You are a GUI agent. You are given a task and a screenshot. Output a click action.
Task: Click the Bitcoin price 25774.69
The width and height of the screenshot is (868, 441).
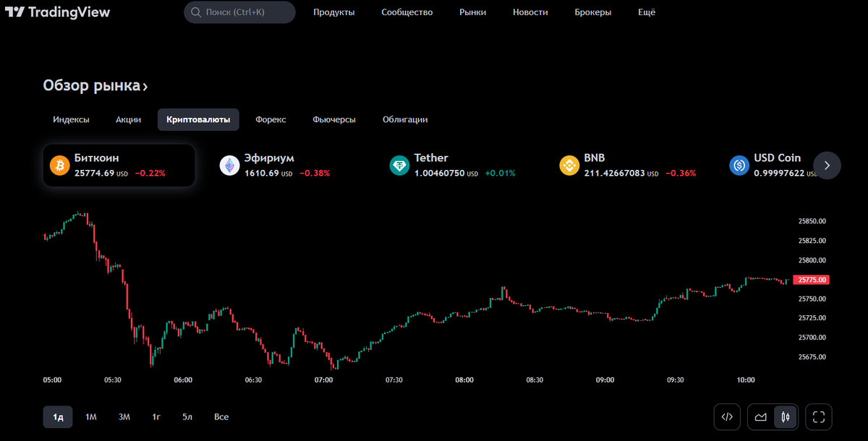coord(95,174)
